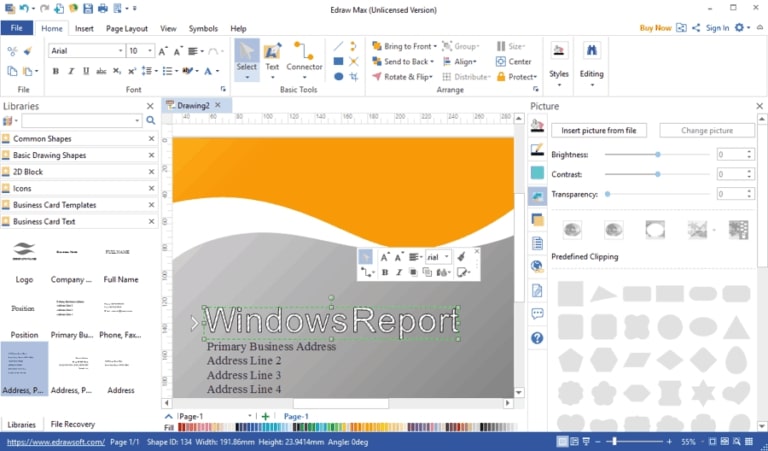Toggle Italic in the Font group

71,71
